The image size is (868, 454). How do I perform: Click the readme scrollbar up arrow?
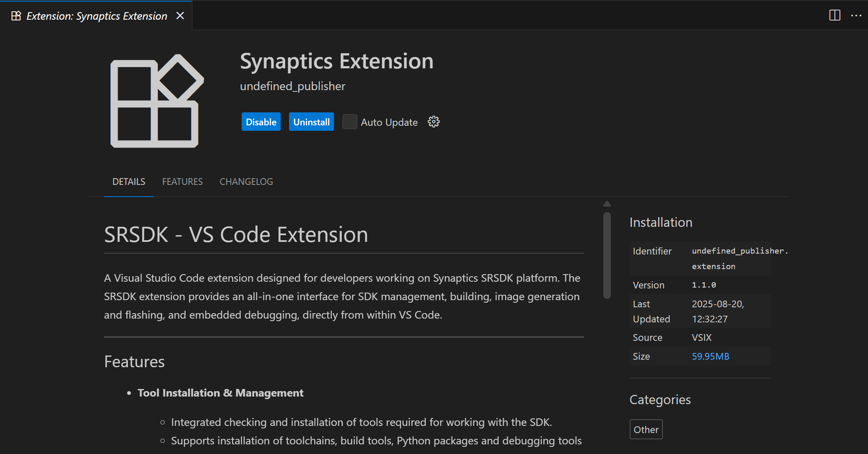pyautogui.click(x=607, y=204)
